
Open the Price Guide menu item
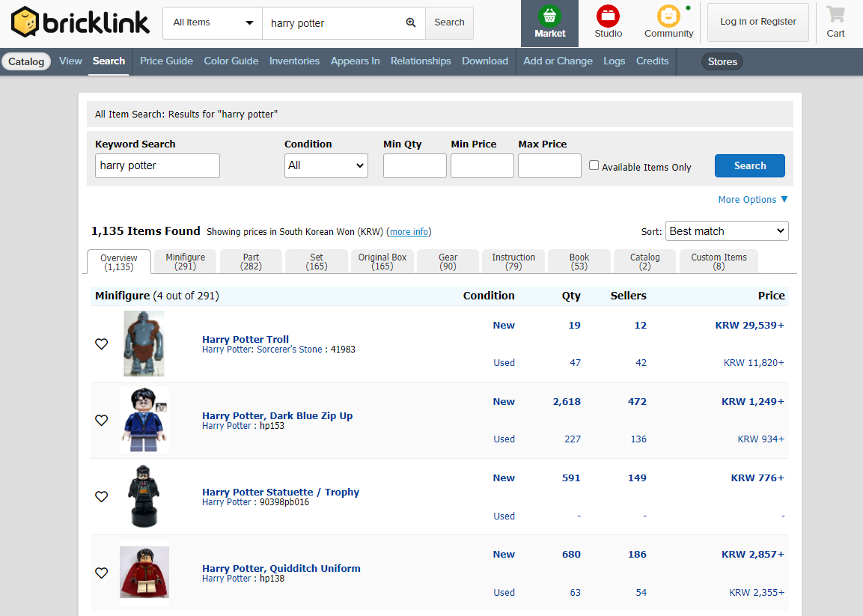(166, 61)
